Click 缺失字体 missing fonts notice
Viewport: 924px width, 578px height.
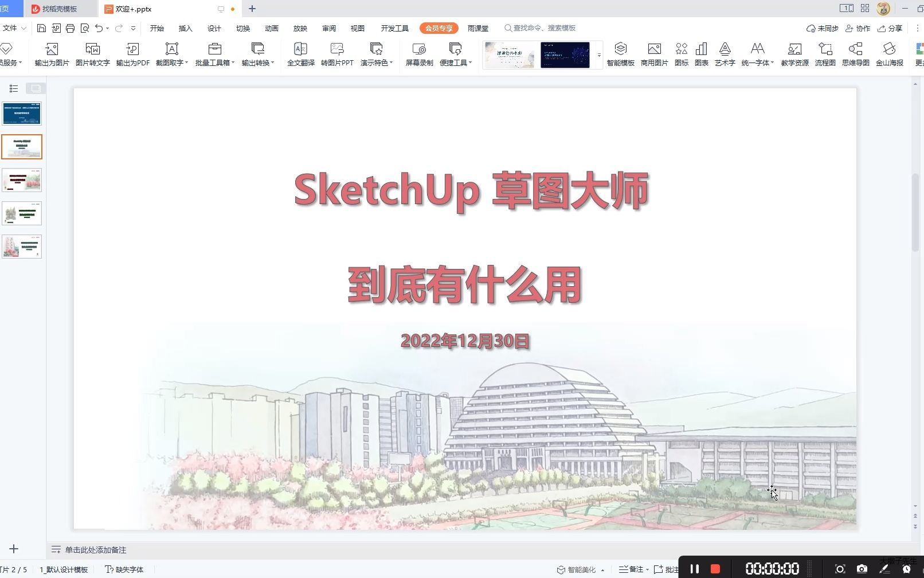124,569
